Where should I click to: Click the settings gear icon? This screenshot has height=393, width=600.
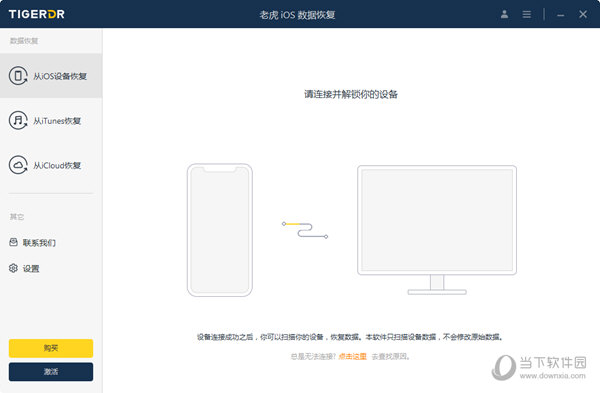coord(13,268)
